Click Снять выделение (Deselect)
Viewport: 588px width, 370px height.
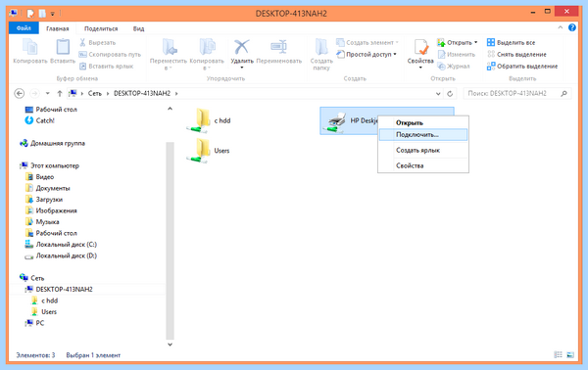[516, 54]
